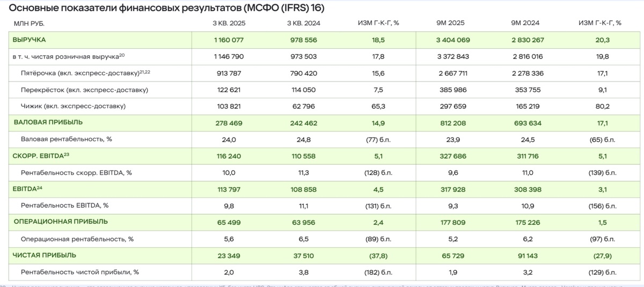
Task: Click the '(128) б.п.' cell
Action: tap(378, 172)
